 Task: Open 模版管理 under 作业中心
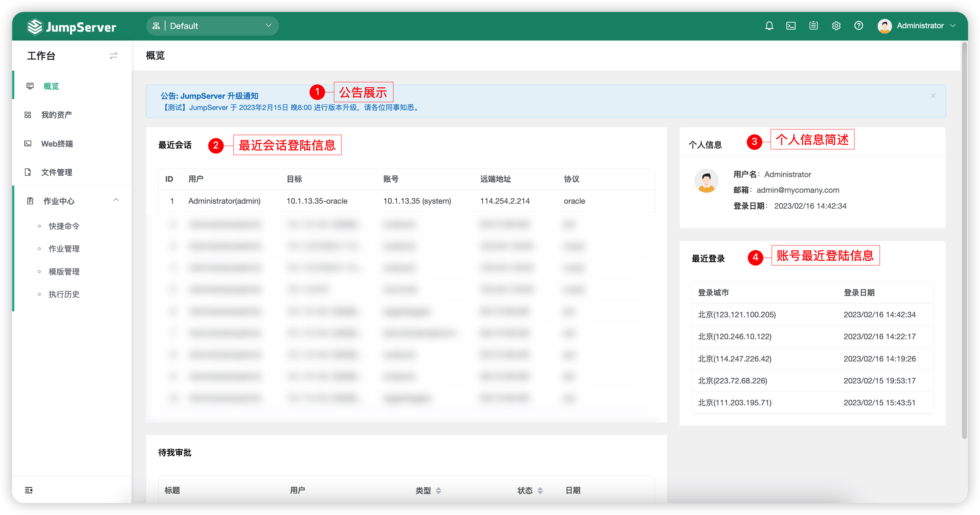(64, 271)
